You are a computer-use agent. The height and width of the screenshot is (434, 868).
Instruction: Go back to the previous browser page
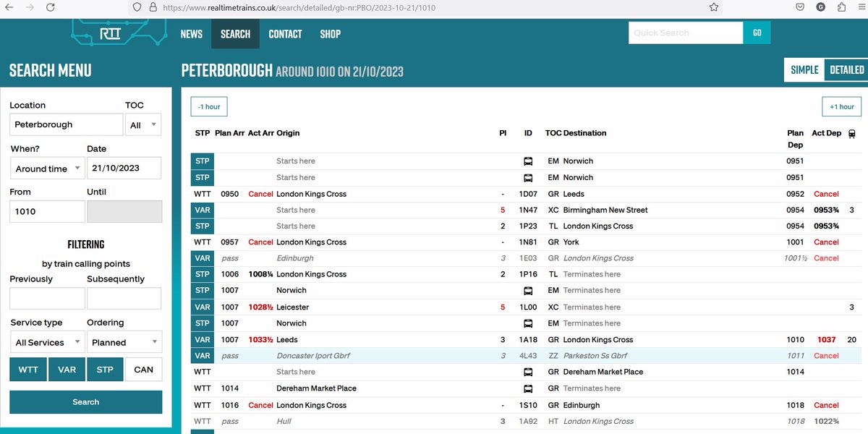[x=10, y=7]
